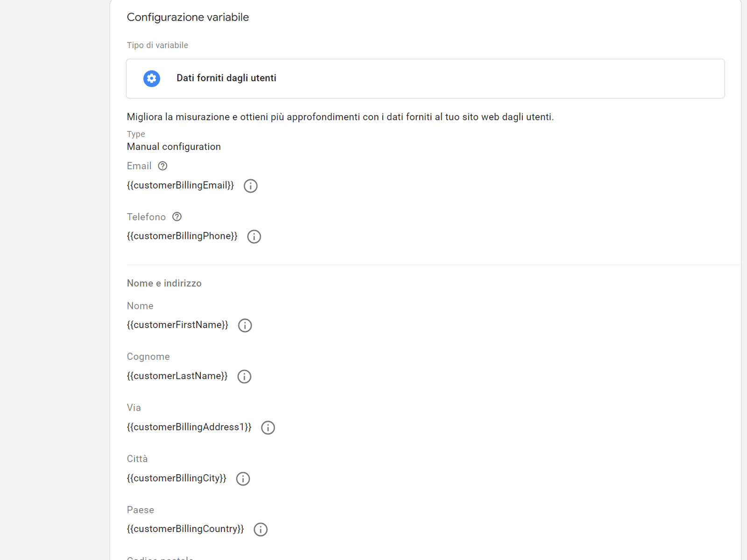Click info icon beside customerBillingCountry

[x=261, y=530]
